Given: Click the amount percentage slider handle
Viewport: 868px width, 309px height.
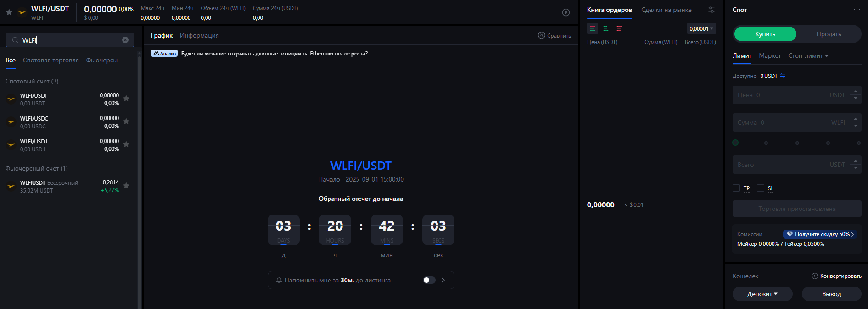Looking at the screenshot, I should [x=735, y=143].
